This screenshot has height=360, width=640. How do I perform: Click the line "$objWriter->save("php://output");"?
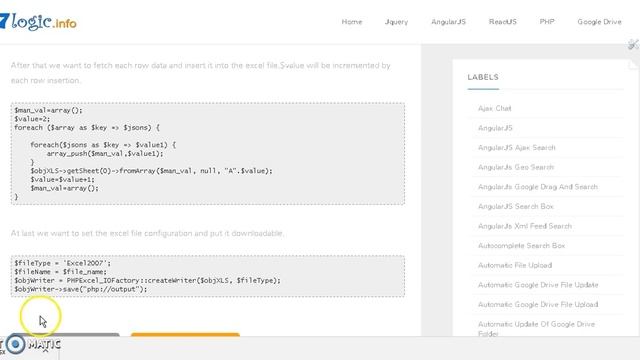(80, 289)
